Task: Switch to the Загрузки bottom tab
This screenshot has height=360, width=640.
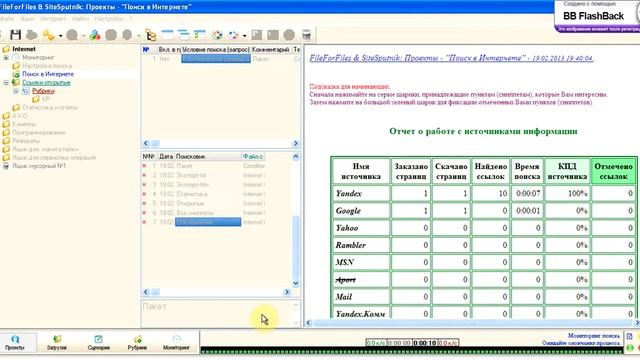Action: 57,343
